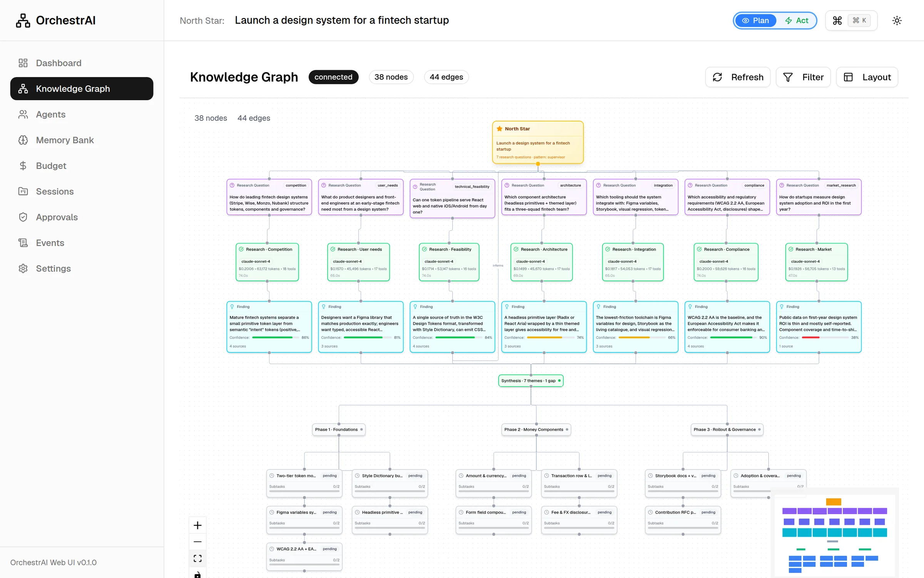
Task: Click the star icon on North Star node
Action: tap(499, 129)
